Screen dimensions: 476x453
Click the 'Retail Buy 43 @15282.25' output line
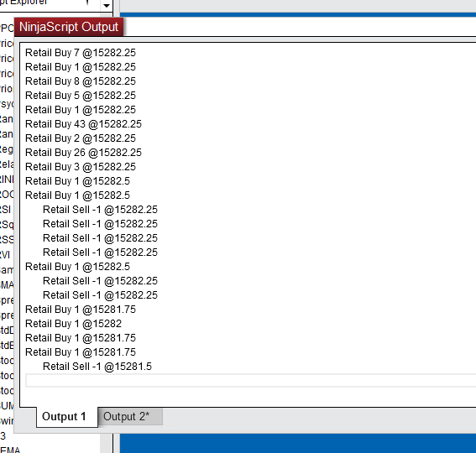83,124
